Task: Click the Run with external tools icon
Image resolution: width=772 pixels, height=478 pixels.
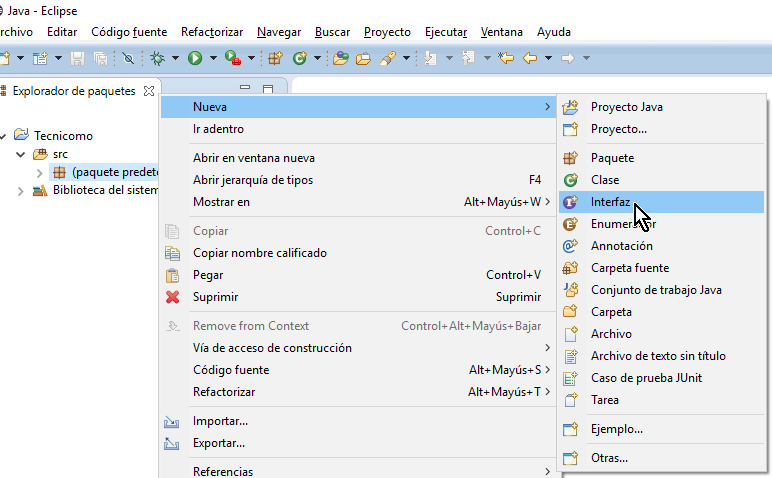Action: 233,58
